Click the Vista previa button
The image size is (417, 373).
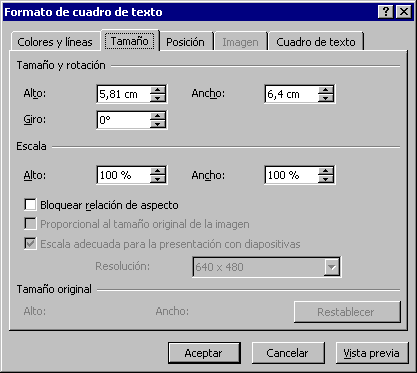pos(372,353)
